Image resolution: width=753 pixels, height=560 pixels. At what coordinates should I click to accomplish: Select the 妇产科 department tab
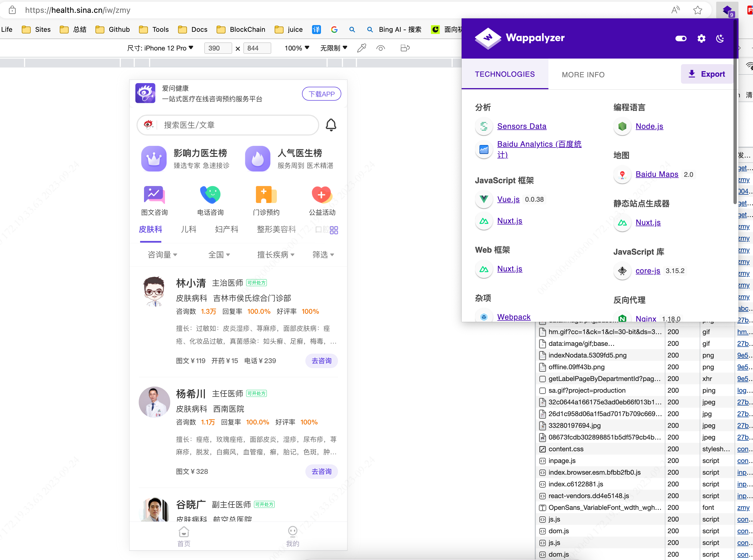click(x=227, y=230)
